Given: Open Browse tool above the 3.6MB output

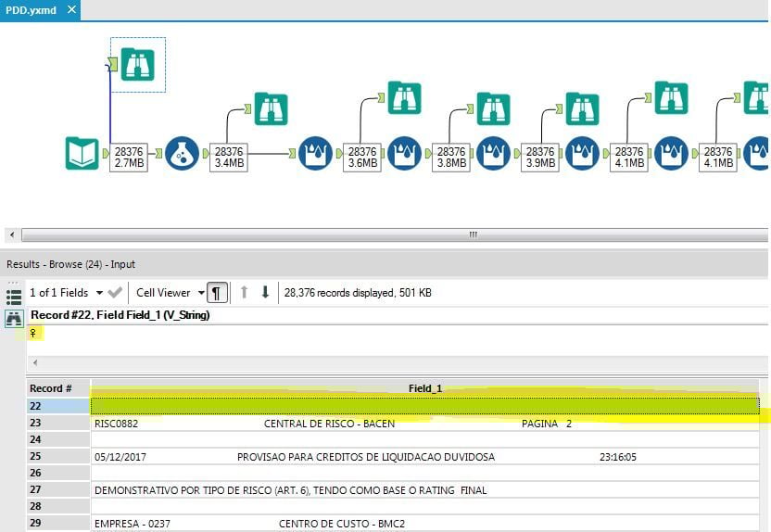Looking at the screenshot, I should (404, 98).
